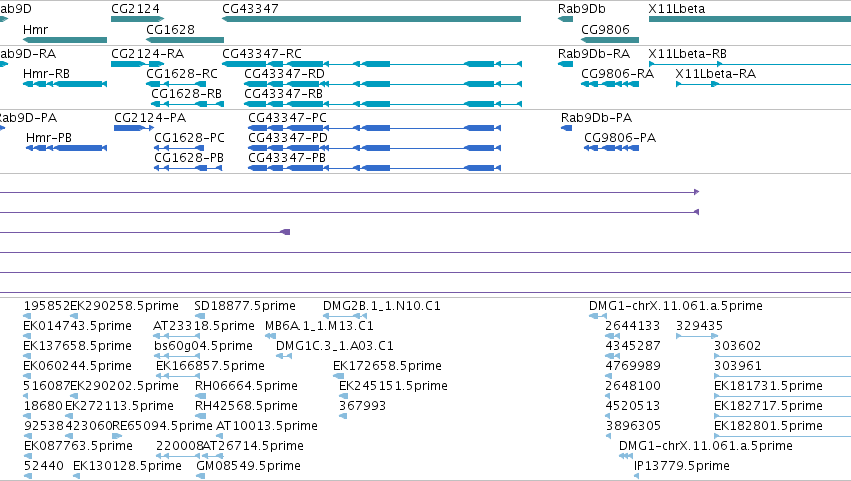
Task: Click the Rab9Db-RA transcript label
Action: 594,54
